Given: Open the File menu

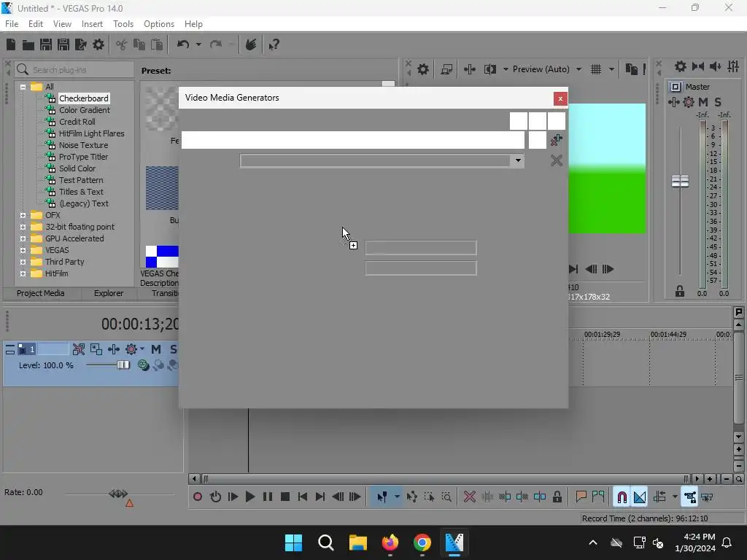Looking at the screenshot, I should [12, 24].
